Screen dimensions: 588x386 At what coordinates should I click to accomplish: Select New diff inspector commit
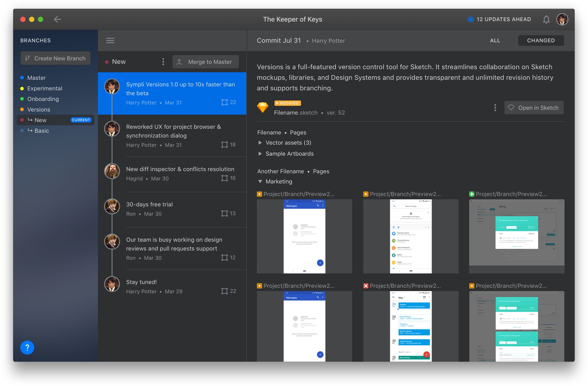(172, 174)
